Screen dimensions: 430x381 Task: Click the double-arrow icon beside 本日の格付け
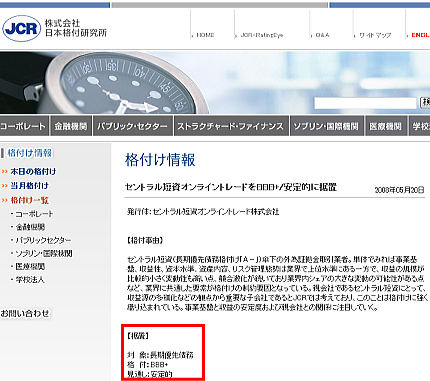tap(5, 171)
